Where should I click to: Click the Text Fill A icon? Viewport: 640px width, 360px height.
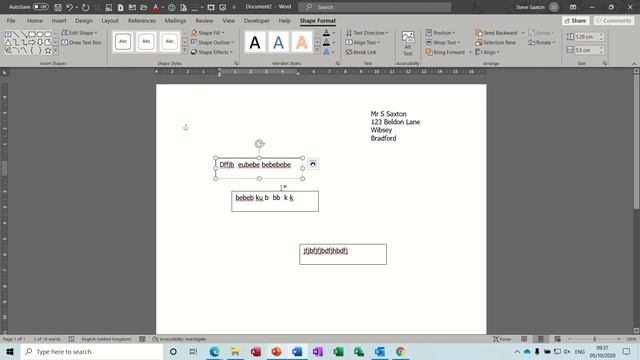(x=326, y=33)
